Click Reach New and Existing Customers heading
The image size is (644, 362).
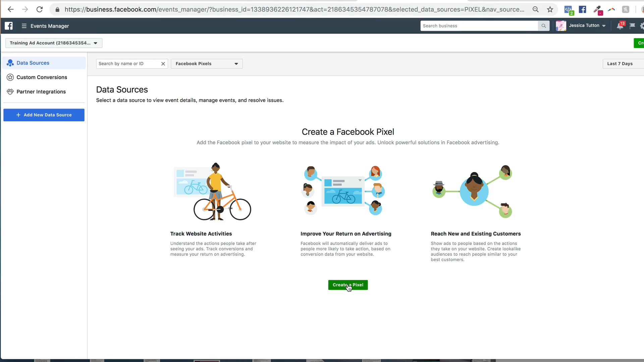click(x=476, y=234)
